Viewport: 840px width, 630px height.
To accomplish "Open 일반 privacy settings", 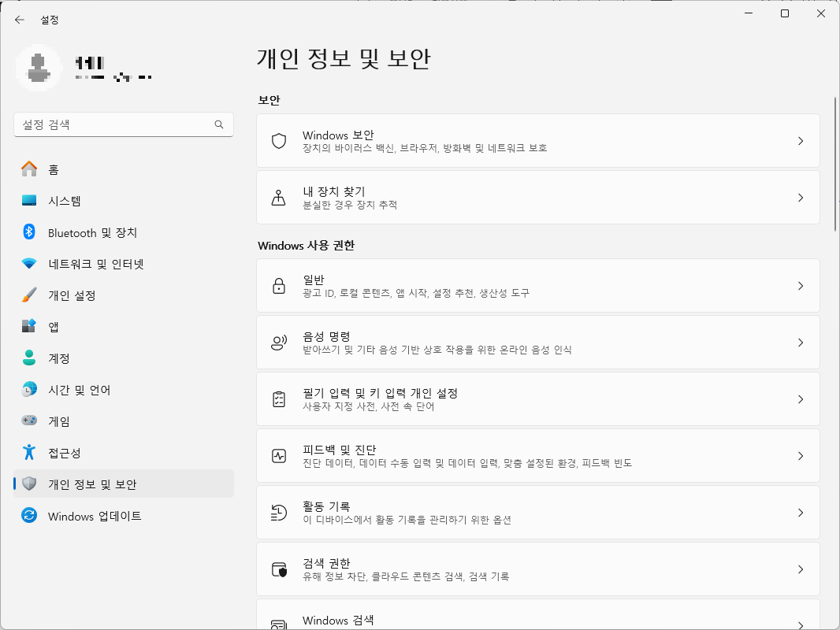I will (538, 286).
